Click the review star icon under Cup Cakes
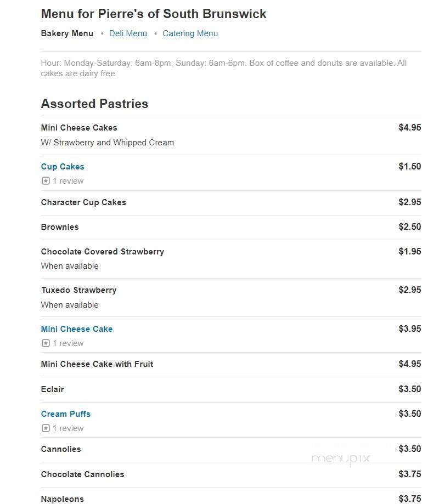This screenshot has height=504, width=439. [45, 181]
